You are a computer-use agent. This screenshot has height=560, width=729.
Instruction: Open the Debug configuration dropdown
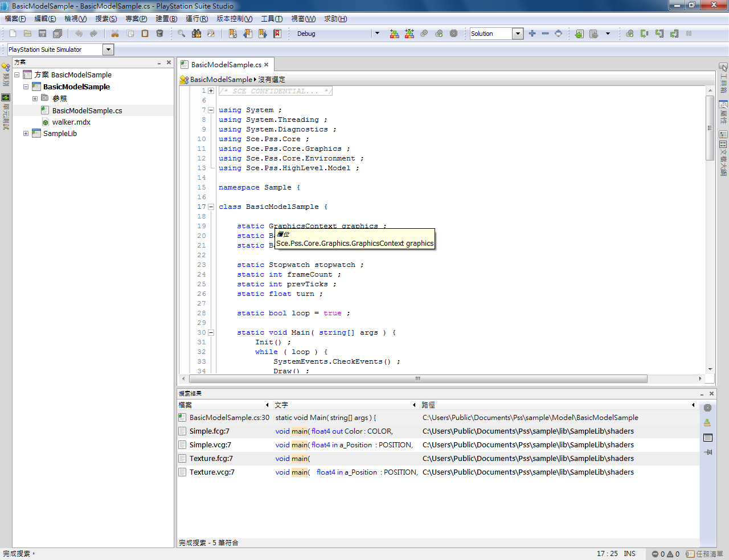point(377,34)
